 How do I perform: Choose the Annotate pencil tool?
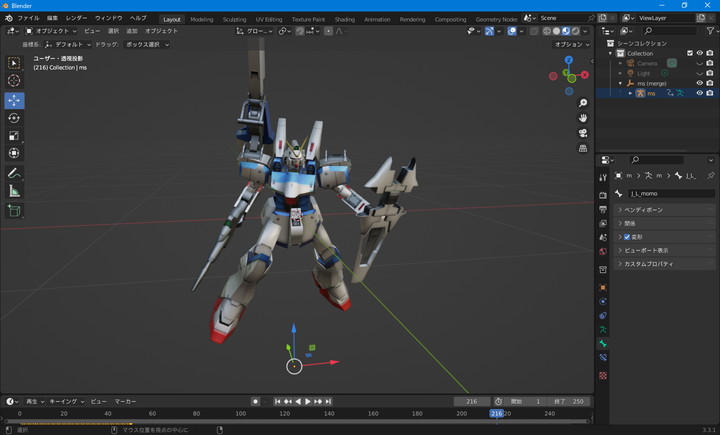pyautogui.click(x=14, y=173)
